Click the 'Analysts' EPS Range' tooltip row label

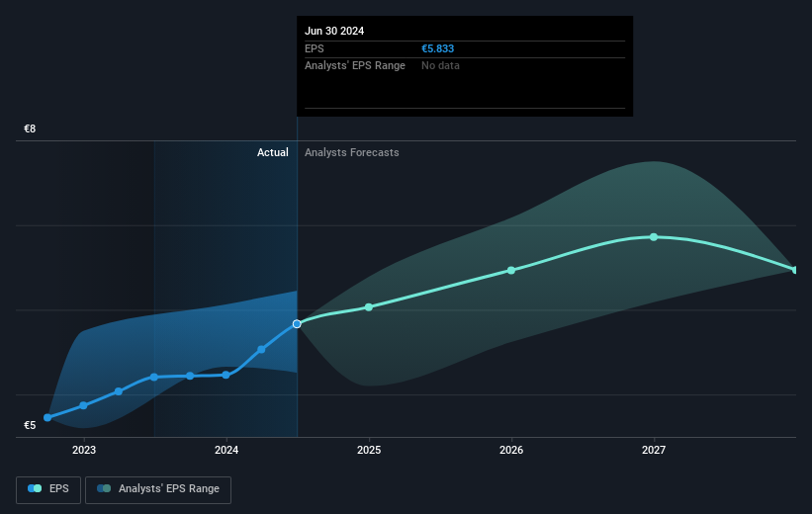(355, 66)
